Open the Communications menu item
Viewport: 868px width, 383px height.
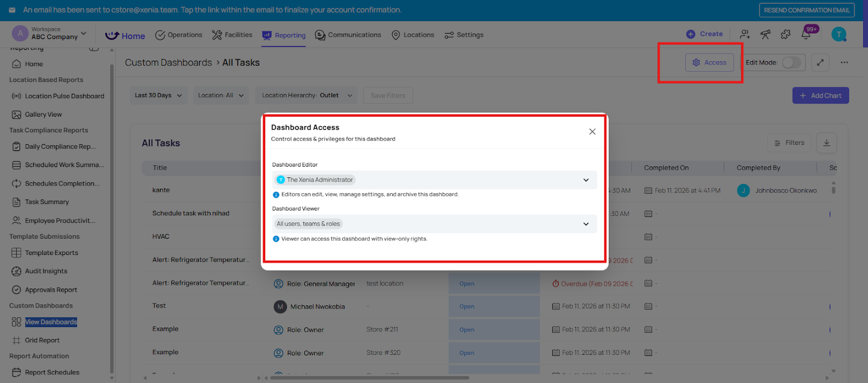pyautogui.click(x=348, y=35)
